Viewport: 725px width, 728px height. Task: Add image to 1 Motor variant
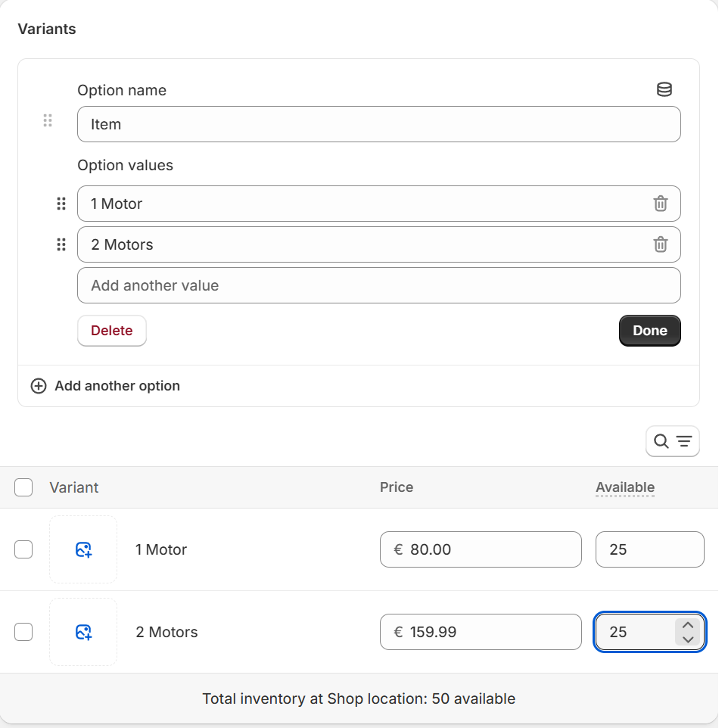pyautogui.click(x=83, y=549)
